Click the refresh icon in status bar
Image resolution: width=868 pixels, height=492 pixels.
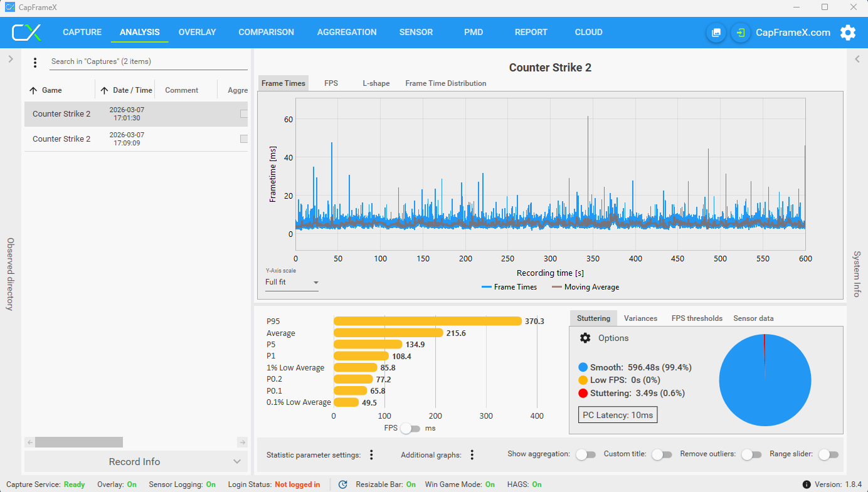[342, 484]
